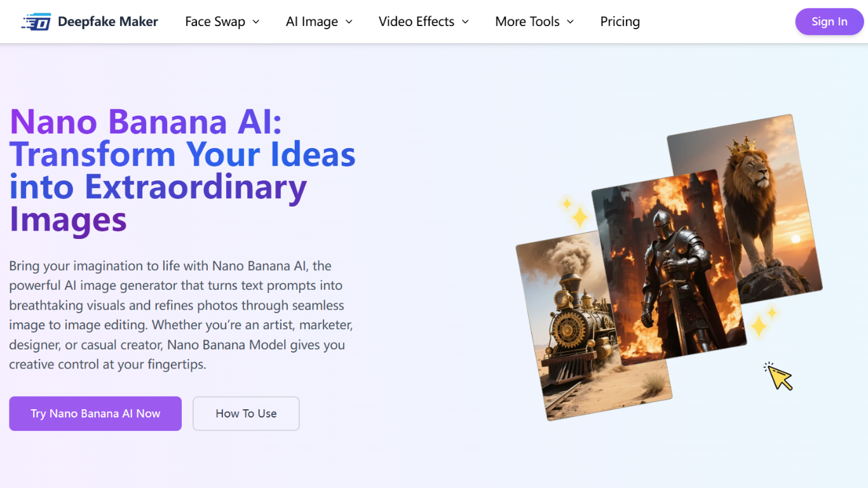The width and height of the screenshot is (868, 488).
Task: Expand the Face Swap dropdown menu
Action: tap(222, 22)
